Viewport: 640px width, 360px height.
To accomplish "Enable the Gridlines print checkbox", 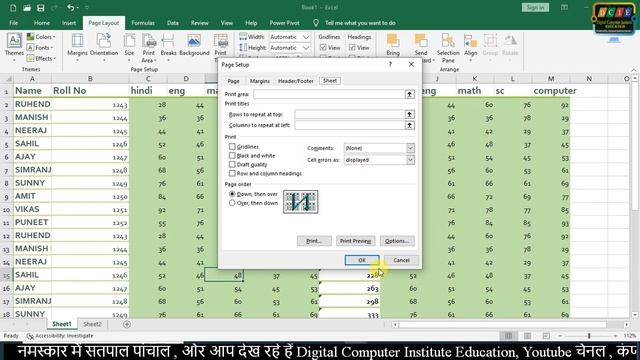I will (x=232, y=147).
